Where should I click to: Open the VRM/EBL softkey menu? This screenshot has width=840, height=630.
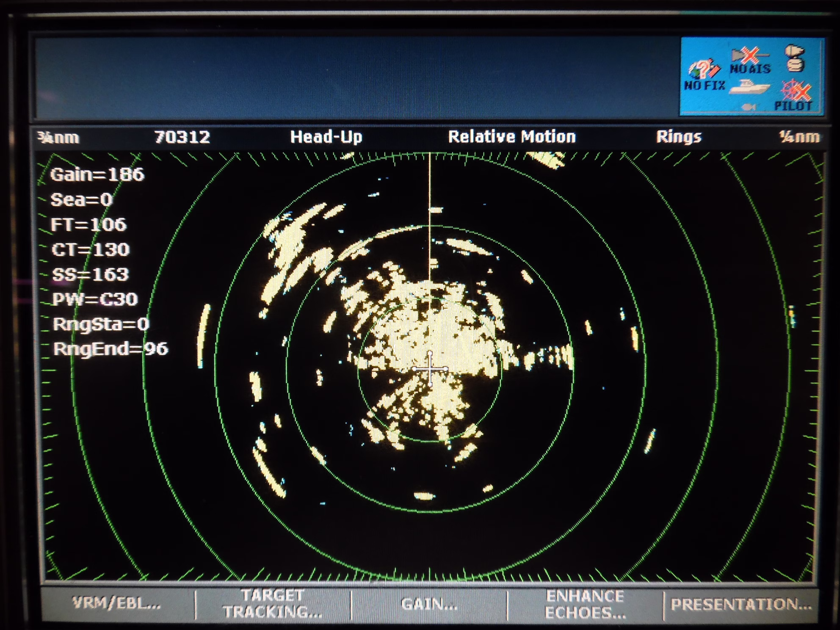click(117, 603)
